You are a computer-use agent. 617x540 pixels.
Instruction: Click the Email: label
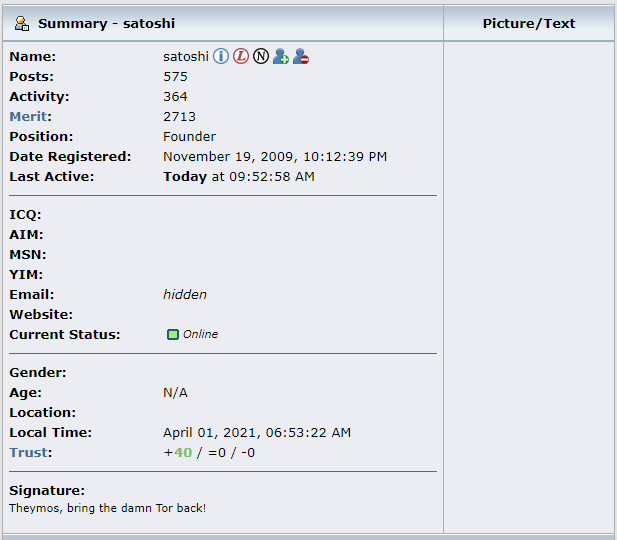31,294
